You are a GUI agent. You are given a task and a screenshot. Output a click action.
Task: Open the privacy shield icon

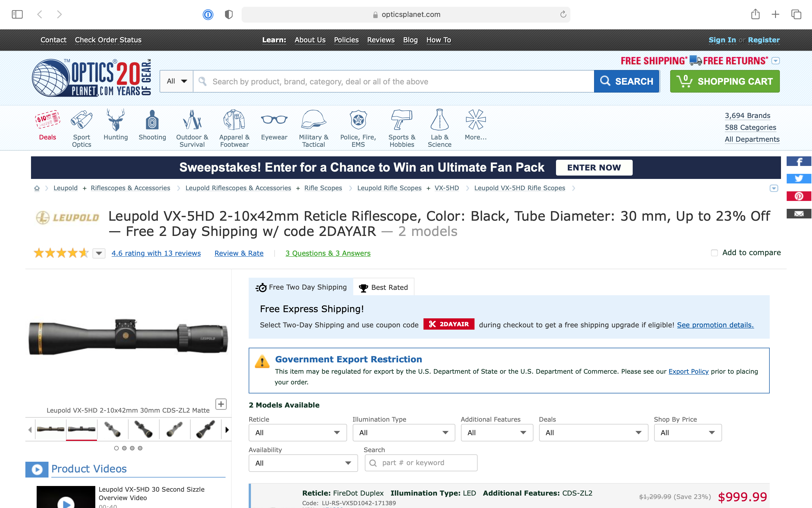pos(228,14)
